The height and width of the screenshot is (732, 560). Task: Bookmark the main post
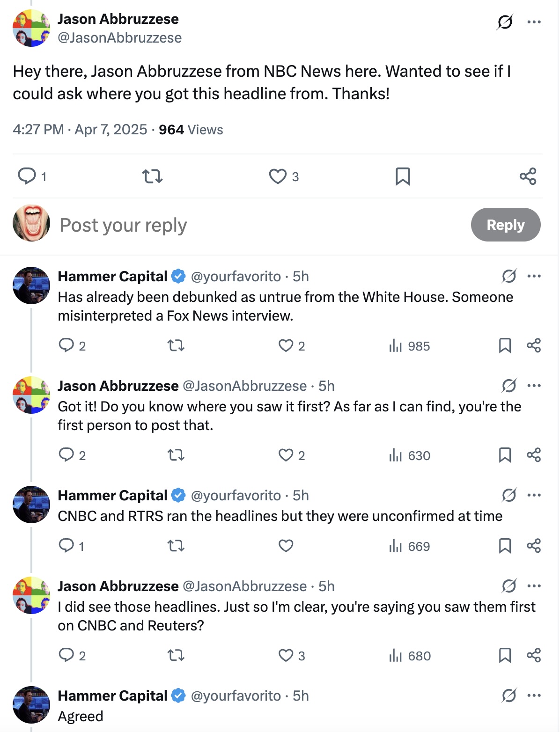pyautogui.click(x=403, y=176)
